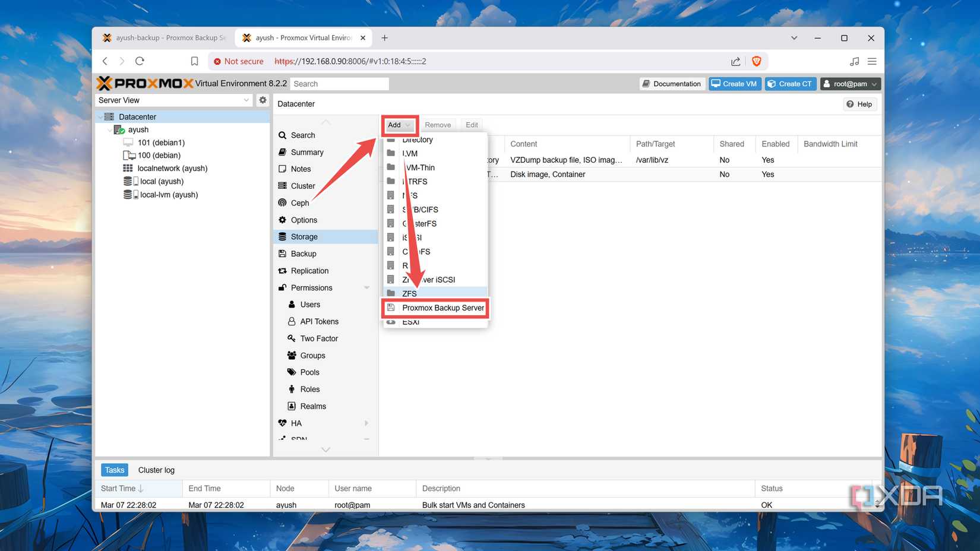980x551 pixels.
Task: Select local (ayush) storage in tree
Action: point(162,182)
